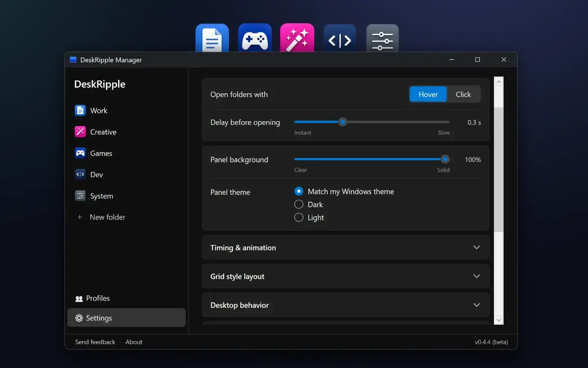Click the DeskRipple Manager title bar app icon
This screenshot has width=588, height=368.
(73, 60)
